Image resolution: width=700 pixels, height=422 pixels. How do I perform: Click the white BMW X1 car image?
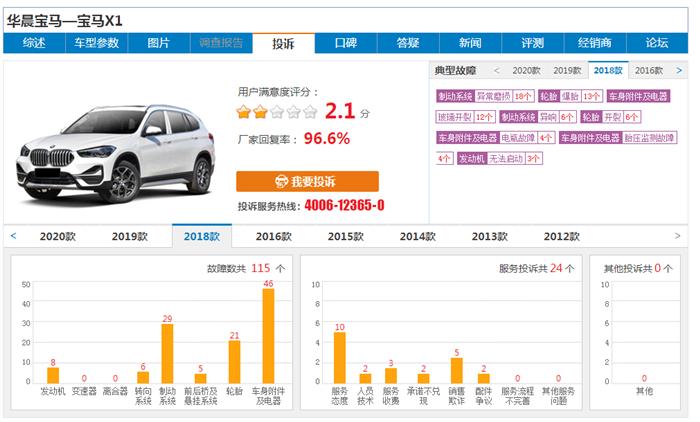pyautogui.click(x=116, y=154)
